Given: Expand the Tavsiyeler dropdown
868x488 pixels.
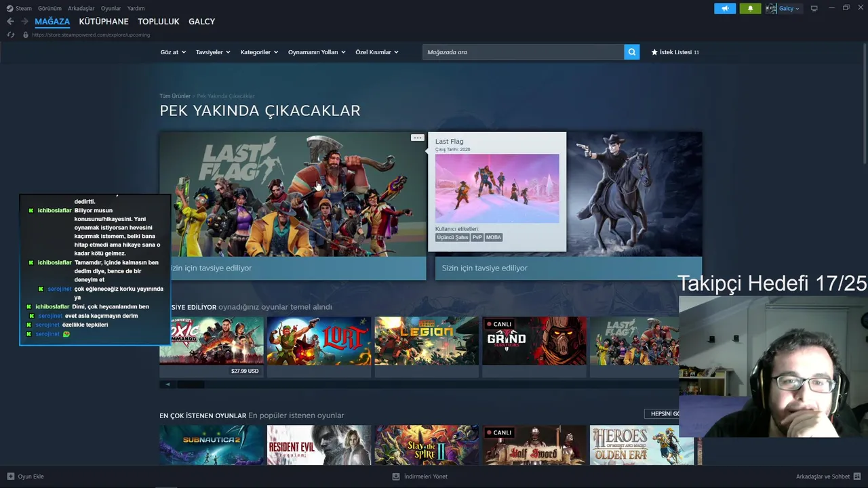Looking at the screenshot, I should tap(213, 52).
